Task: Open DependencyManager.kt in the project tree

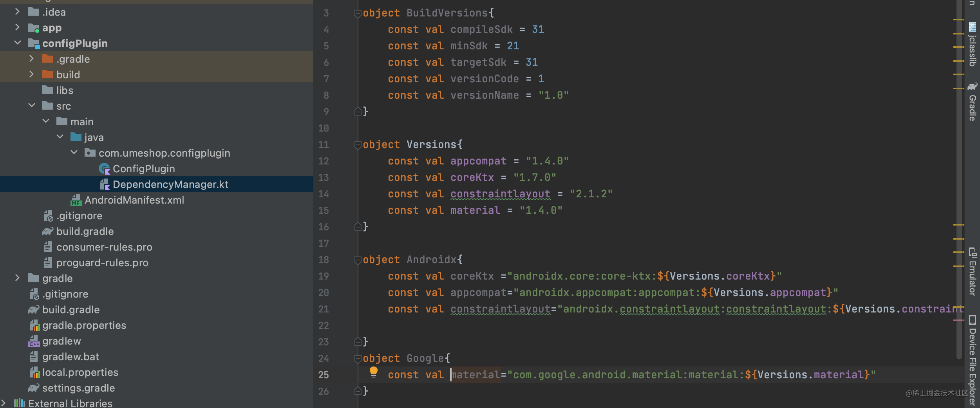Action: point(170,184)
